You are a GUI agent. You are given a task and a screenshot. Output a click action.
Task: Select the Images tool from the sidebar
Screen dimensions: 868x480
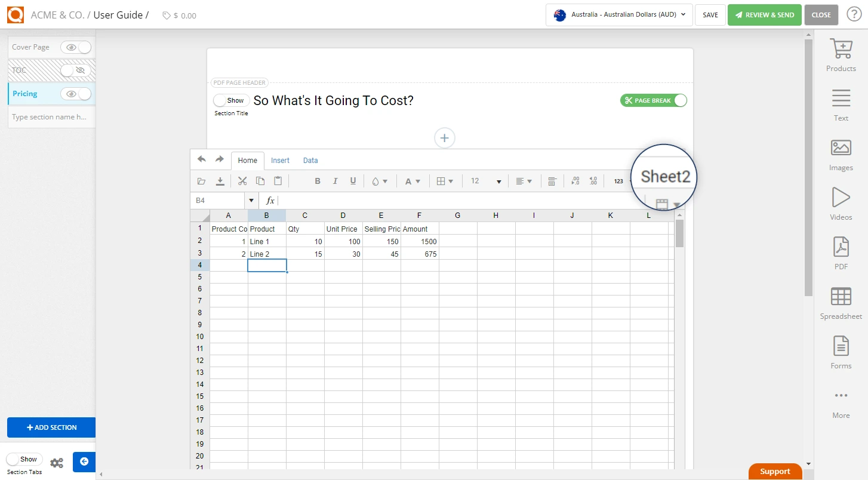click(x=841, y=154)
